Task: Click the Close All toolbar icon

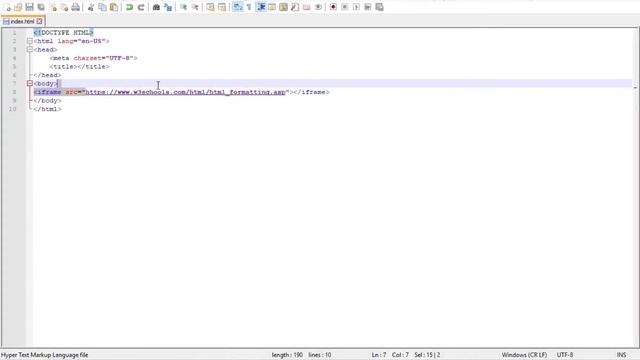Action: 64,7
